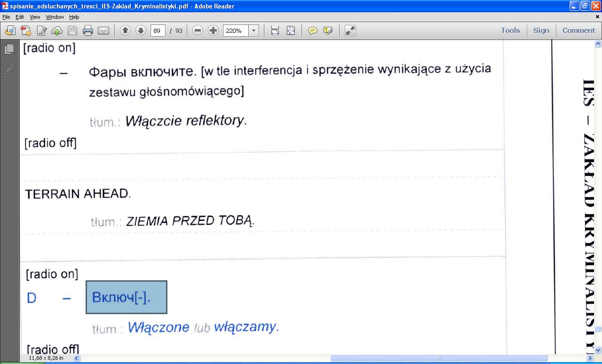This screenshot has height=364, width=602.
Task: Add a sticky note comment
Action: point(312,31)
